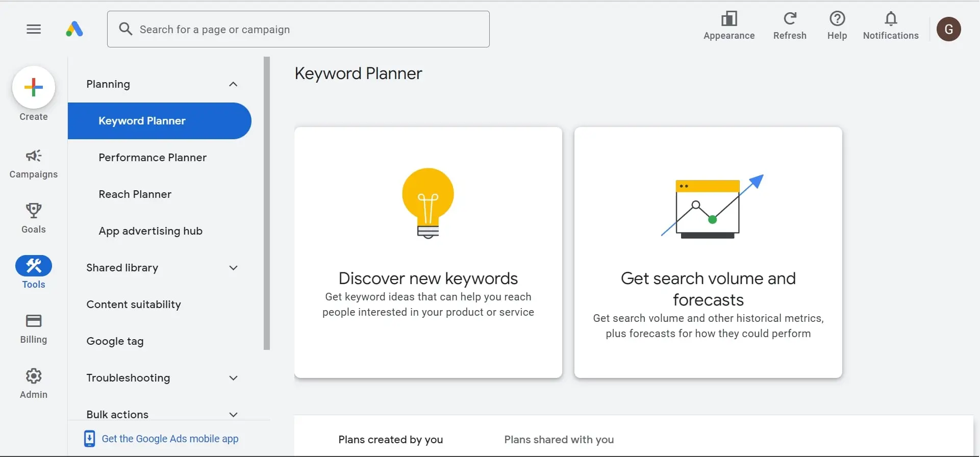Open the hamburger main menu
The image size is (980, 457).
point(34,29)
